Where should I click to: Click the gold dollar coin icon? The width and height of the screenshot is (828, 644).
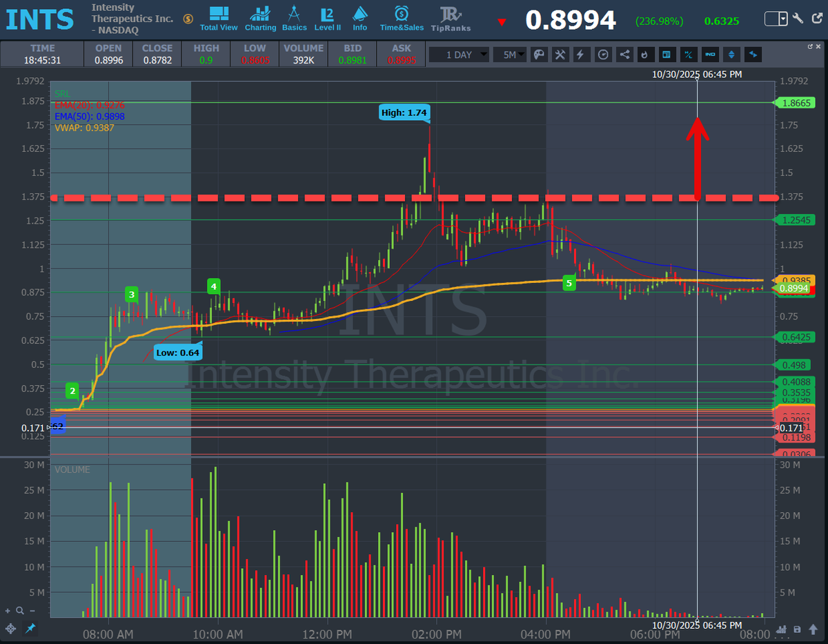(x=188, y=19)
